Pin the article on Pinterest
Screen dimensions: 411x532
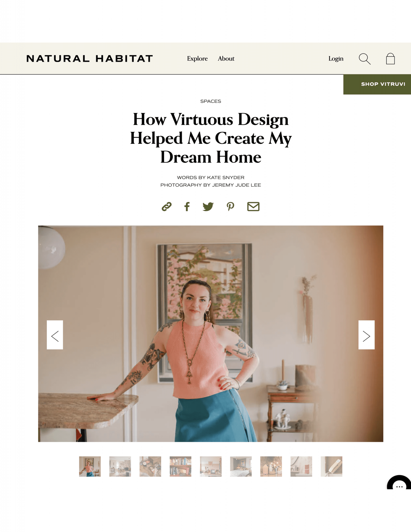230,206
